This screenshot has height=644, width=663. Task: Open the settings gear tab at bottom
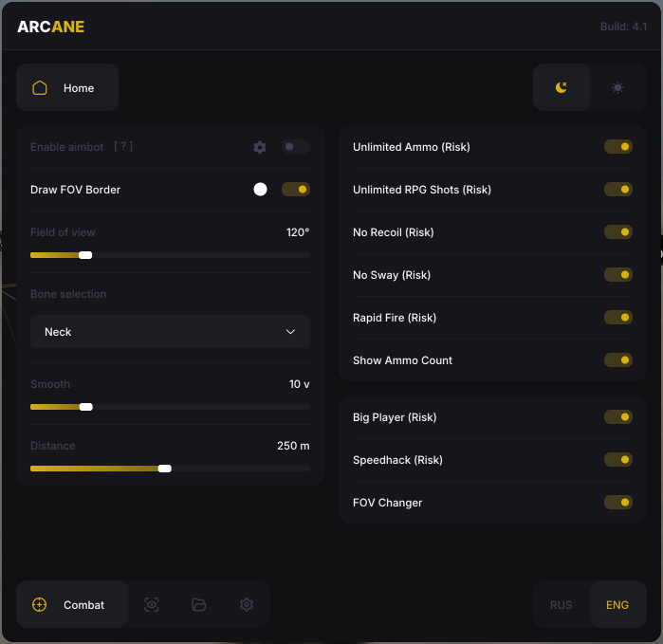247,604
